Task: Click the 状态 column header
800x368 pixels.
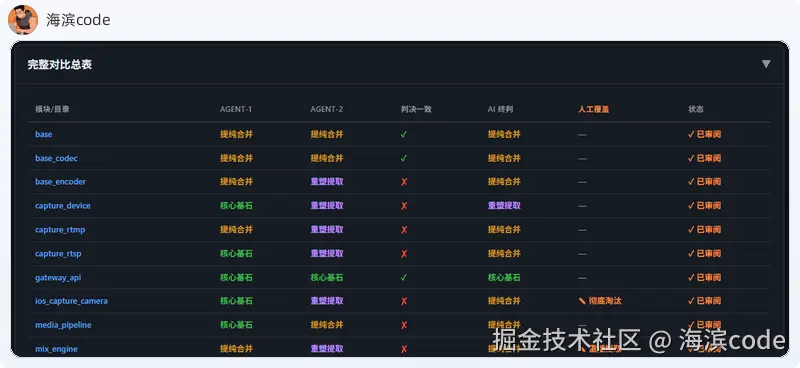Action: [696, 109]
